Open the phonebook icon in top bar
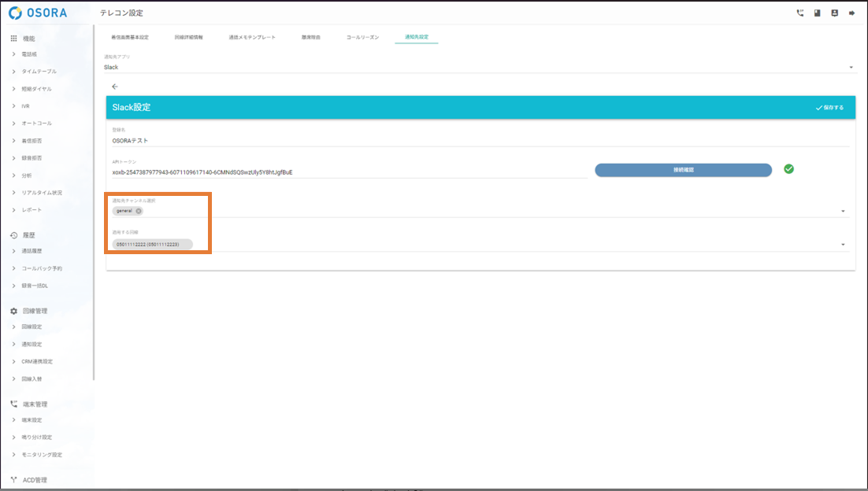Image resolution: width=868 pixels, height=491 pixels. tap(818, 13)
